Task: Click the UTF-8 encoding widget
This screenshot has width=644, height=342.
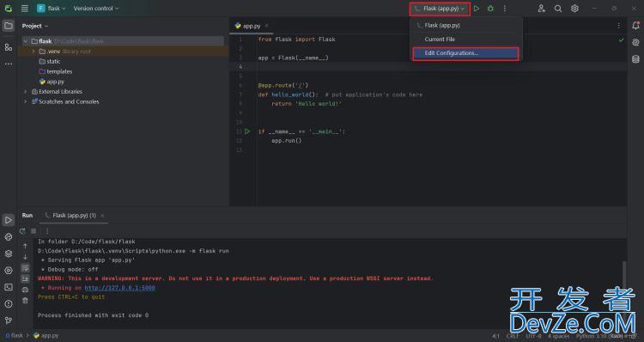Action: click(533, 336)
